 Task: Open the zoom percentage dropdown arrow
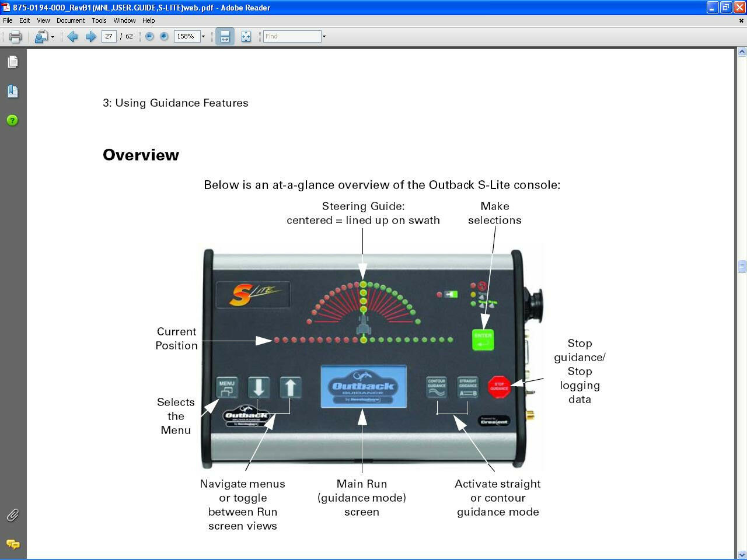coord(203,37)
